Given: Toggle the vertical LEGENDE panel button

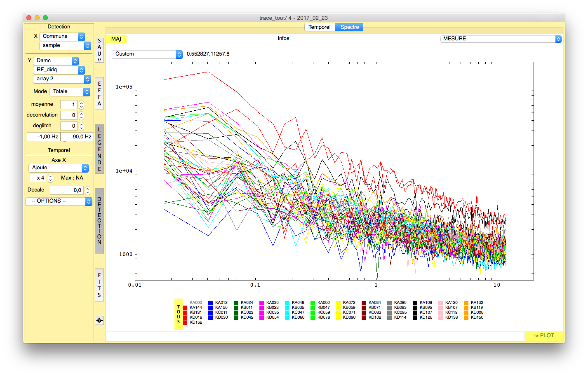Looking at the screenshot, I should click(x=99, y=149).
